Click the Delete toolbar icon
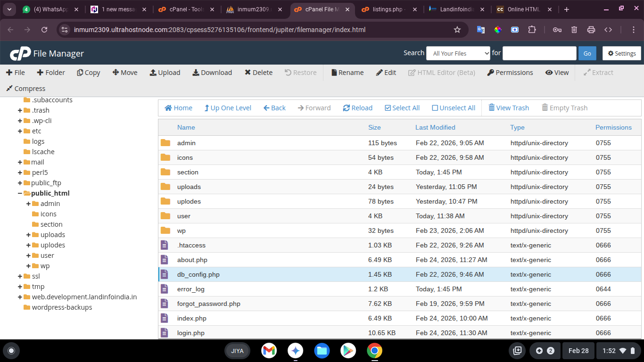Image resolution: width=644 pixels, height=362 pixels. tap(248, 73)
